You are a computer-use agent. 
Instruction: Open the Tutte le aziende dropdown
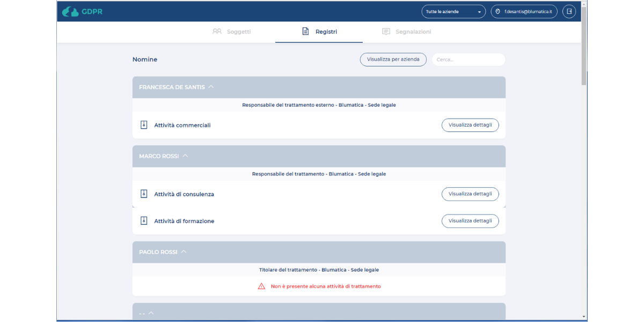click(x=453, y=11)
